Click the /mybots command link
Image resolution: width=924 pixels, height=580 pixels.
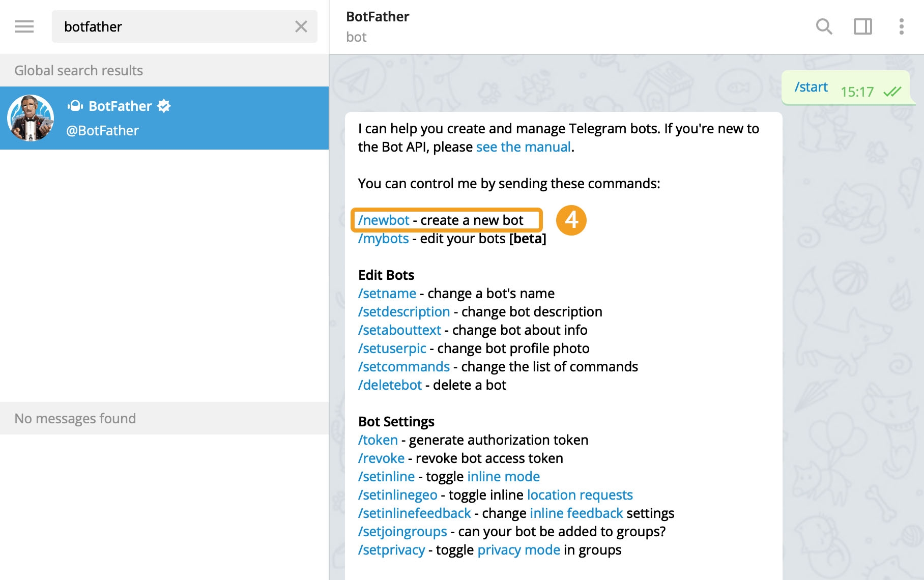(x=383, y=239)
